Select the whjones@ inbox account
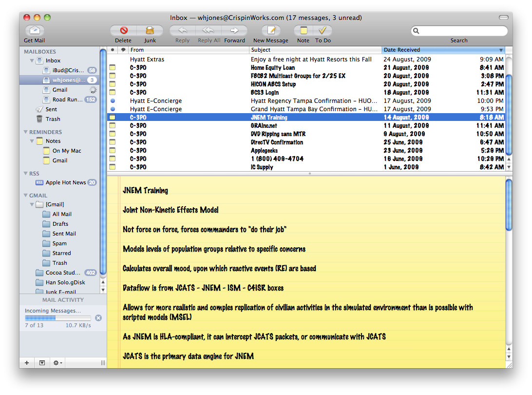The image size is (532, 395). (60, 80)
